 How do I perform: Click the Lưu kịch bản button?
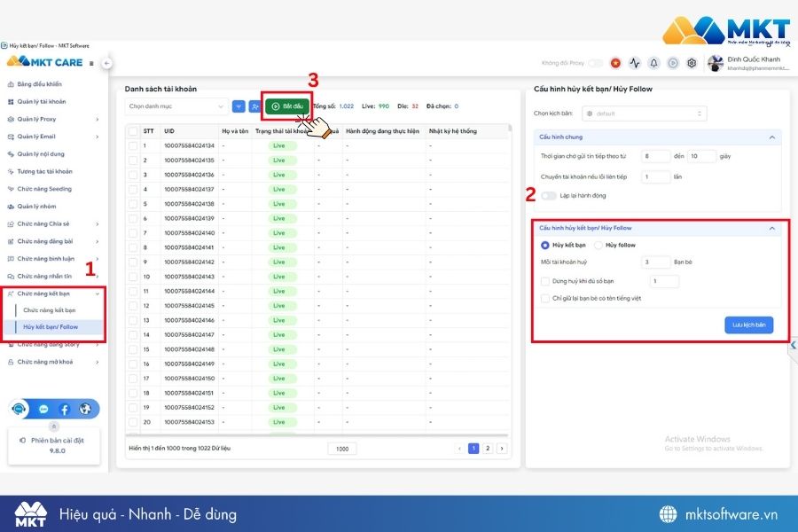pyautogui.click(x=748, y=325)
